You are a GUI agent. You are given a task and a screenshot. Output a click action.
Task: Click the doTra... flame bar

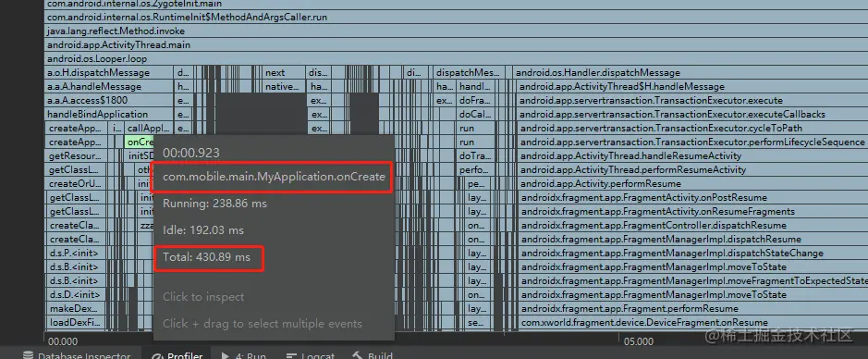click(476, 155)
